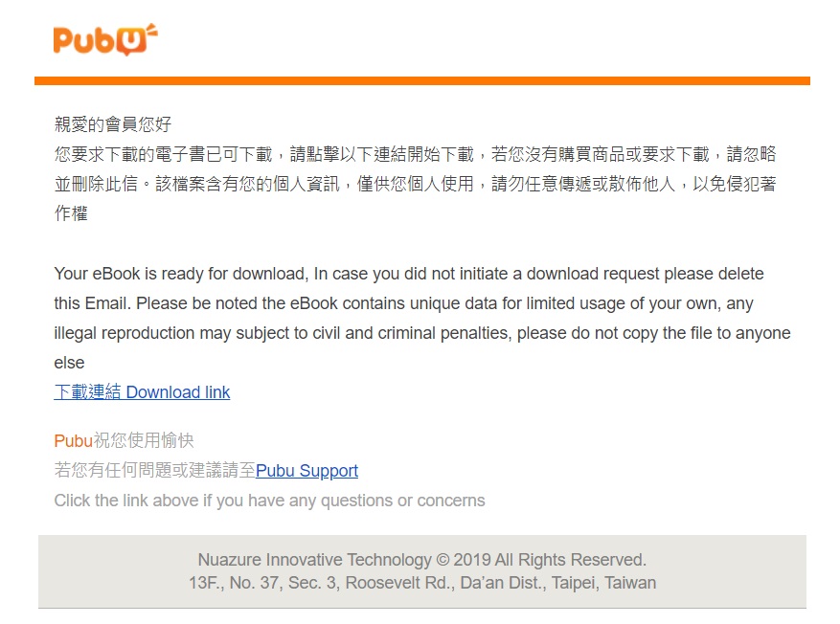This screenshot has height=624, width=840.
Task: Click the Nuazure Innovative Technology copyright line
Action: click(x=422, y=560)
